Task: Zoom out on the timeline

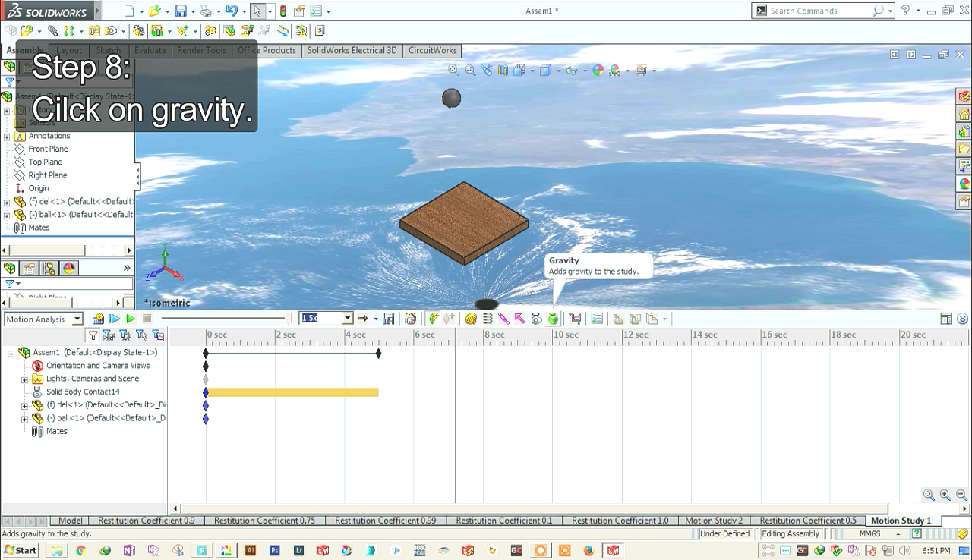Action: pos(961,495)
